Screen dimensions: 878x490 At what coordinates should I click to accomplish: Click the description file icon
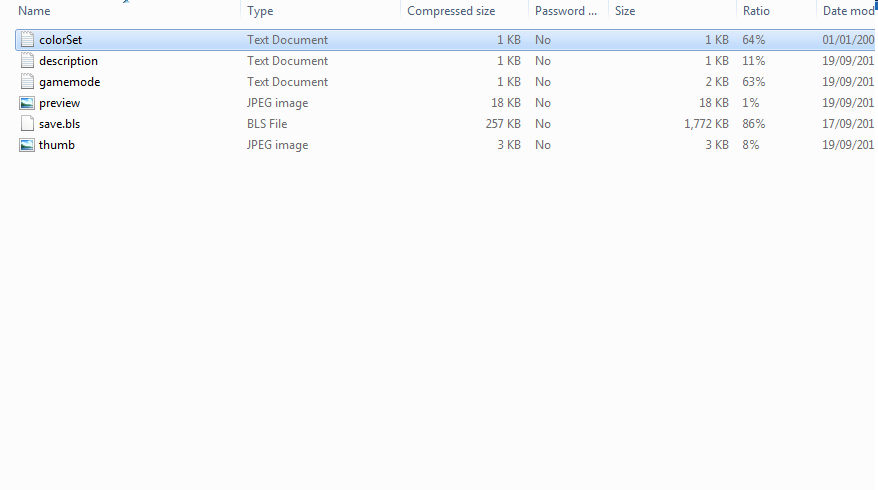pyautogui.click(x=27, y=61)
